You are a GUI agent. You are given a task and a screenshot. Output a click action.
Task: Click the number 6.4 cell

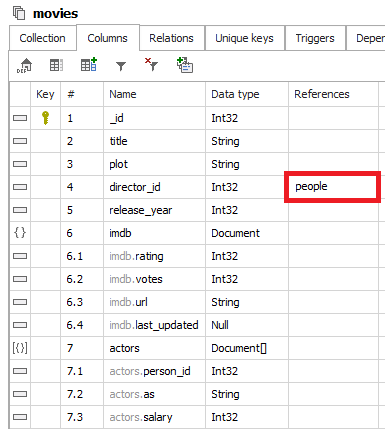(82, 325)
